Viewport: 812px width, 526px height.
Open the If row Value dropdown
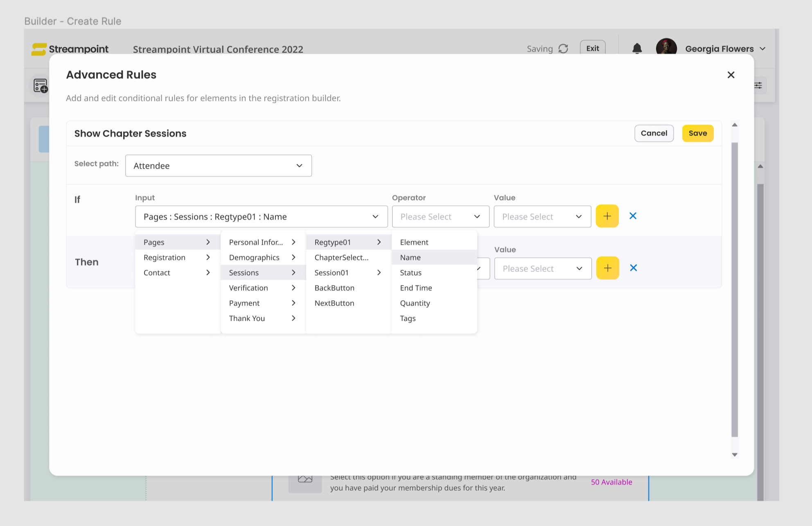coord(542,216)
